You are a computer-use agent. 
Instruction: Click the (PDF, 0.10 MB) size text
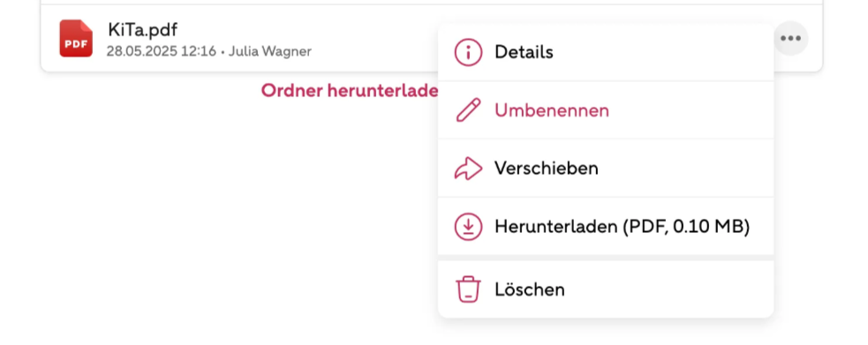click(x=686, y=226)
